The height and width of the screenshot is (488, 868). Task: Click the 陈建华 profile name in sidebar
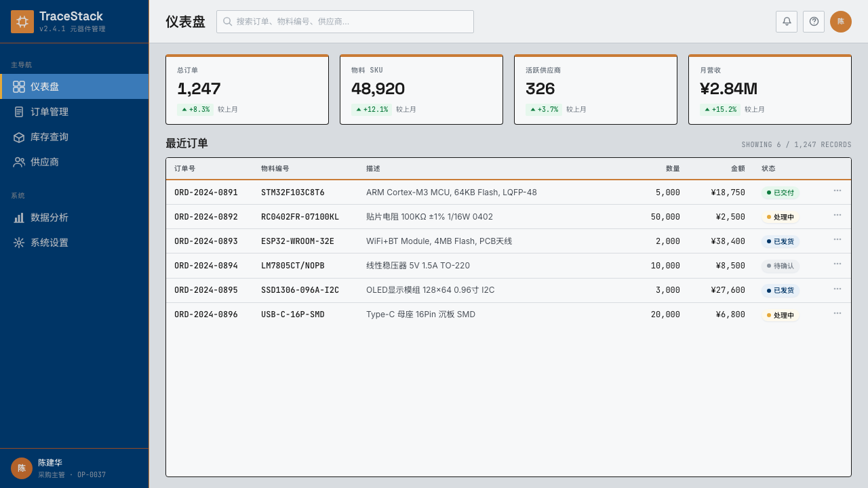coord(50,463)
